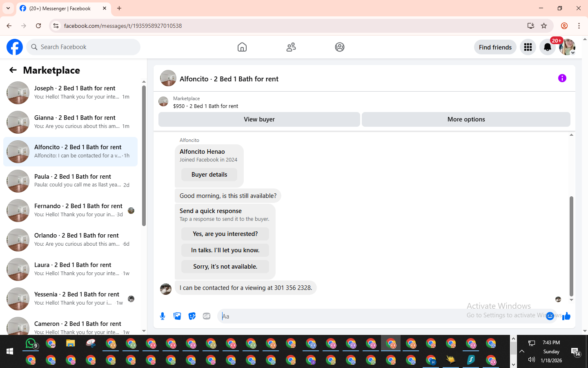Select the Alfoncito conversation in the list

[x=70, y=152]
